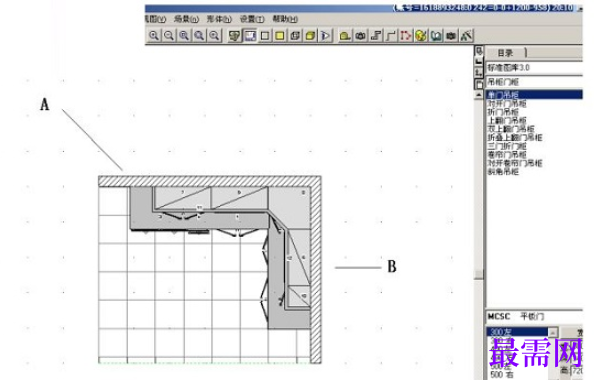This screenshot has width=601, height=384.
Task: Select 折门吊柜 in the catalog list
Action: click(x=503, y=112)
